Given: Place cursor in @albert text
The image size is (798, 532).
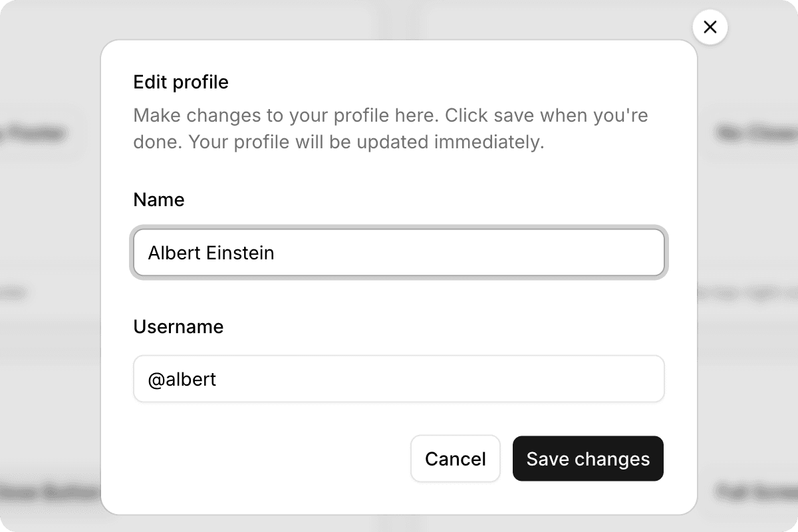Looking at the screenshot, I should coord(182,379).
